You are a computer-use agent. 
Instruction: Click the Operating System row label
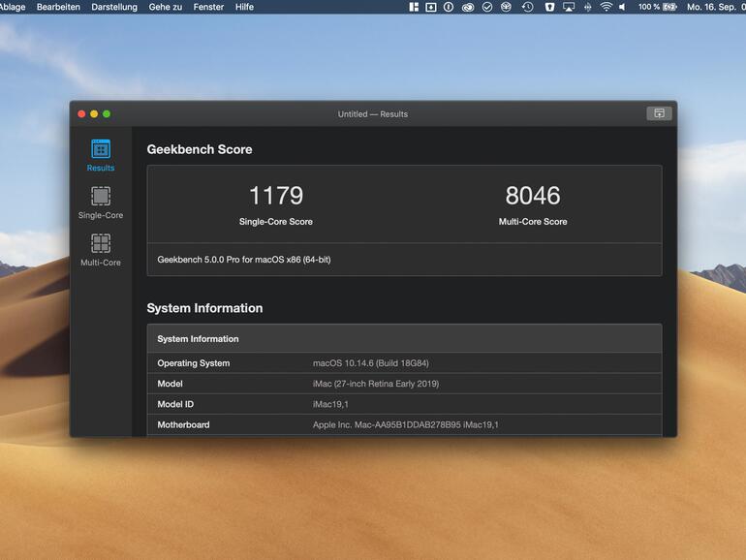tap(193, 363)
